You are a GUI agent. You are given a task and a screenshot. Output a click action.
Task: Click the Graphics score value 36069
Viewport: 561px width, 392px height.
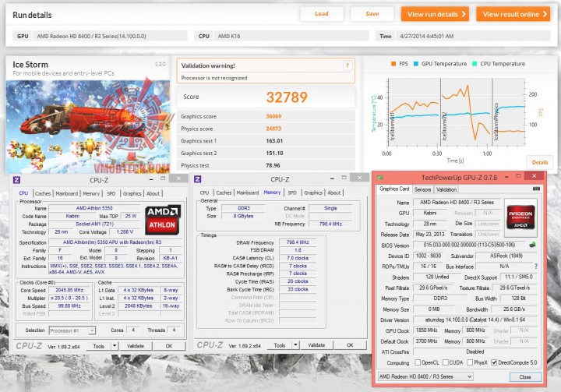273,116
